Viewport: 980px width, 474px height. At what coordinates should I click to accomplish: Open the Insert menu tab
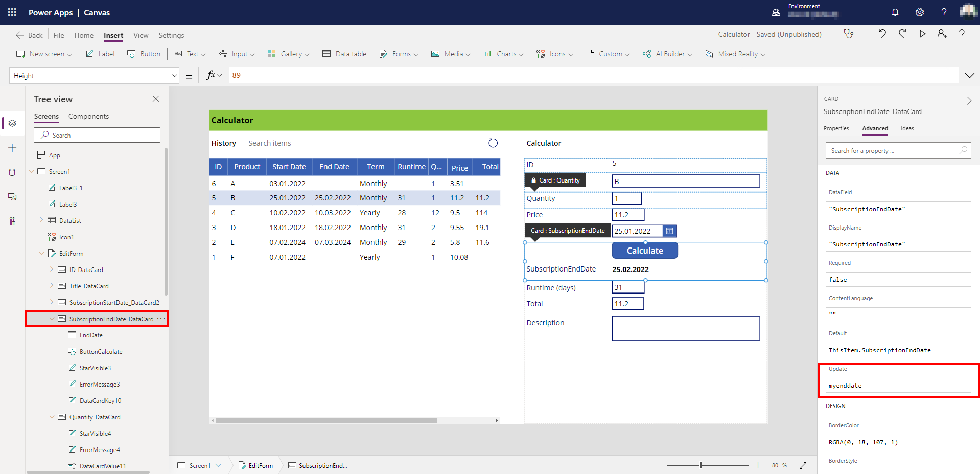[113, 35]
